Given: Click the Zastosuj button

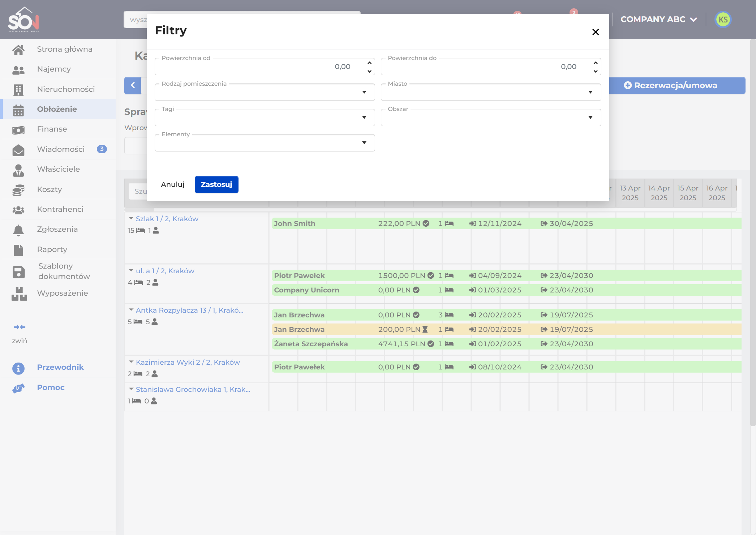Looking at the screenshot, I should pos(216,184).
